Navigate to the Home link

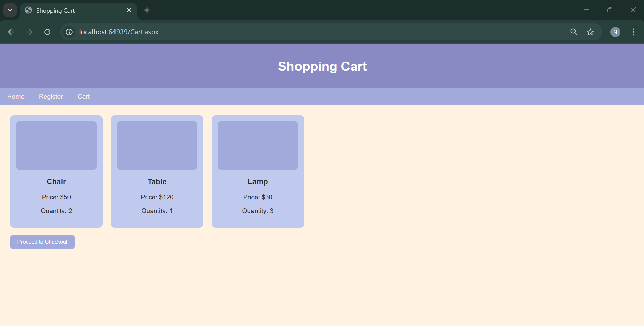tap(15, 96)
